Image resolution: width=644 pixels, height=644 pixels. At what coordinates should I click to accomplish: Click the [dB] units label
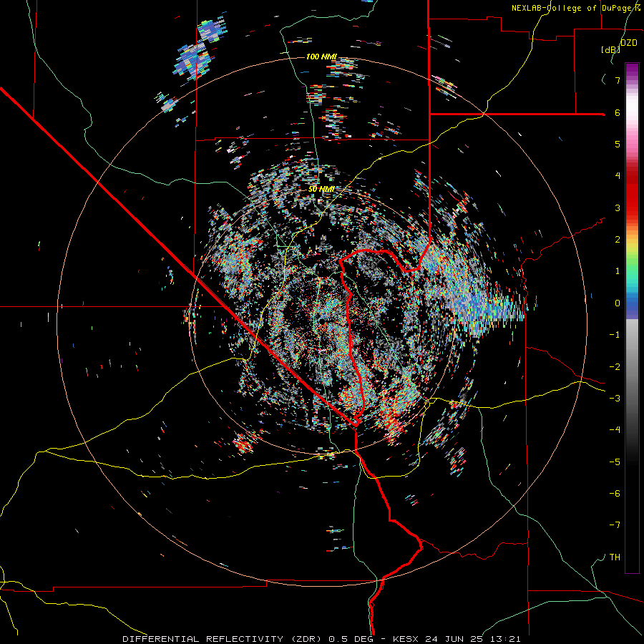click(611, 49)
